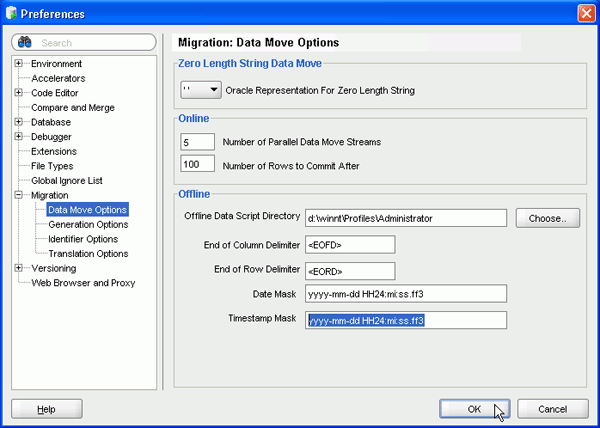Click the Choose.. directory button
Image resolution: width=600 pixels, height=428 pixels.
(548, 217)
